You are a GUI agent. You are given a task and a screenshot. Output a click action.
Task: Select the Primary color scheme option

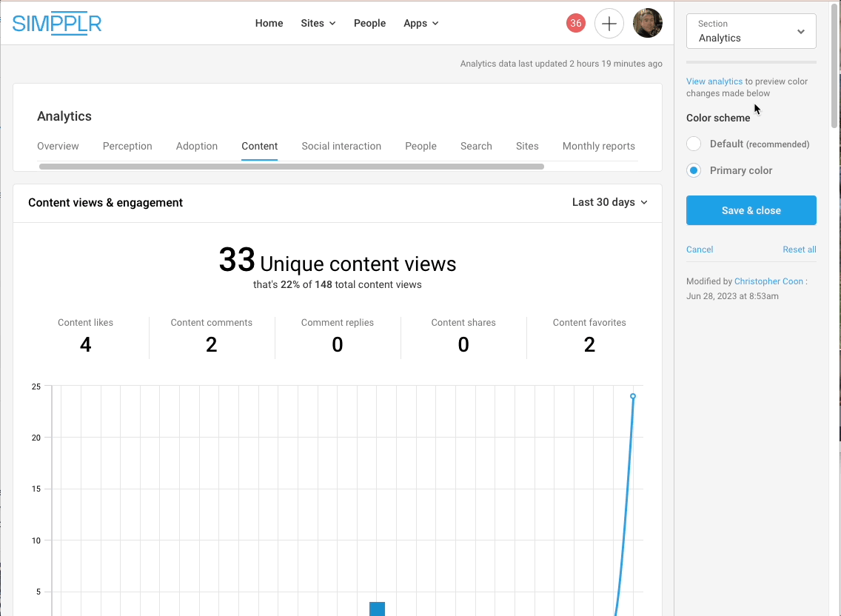pos(694,170)
